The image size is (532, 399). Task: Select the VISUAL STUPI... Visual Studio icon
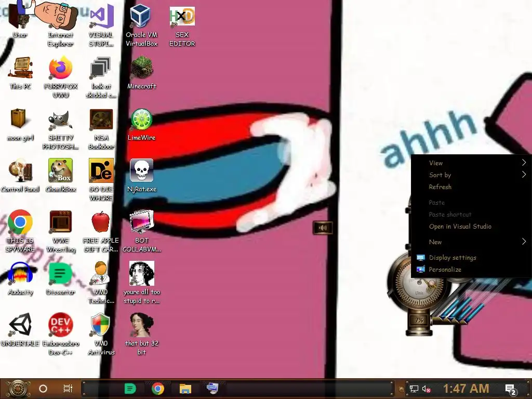pyautogui.click(x=101, y=25)
